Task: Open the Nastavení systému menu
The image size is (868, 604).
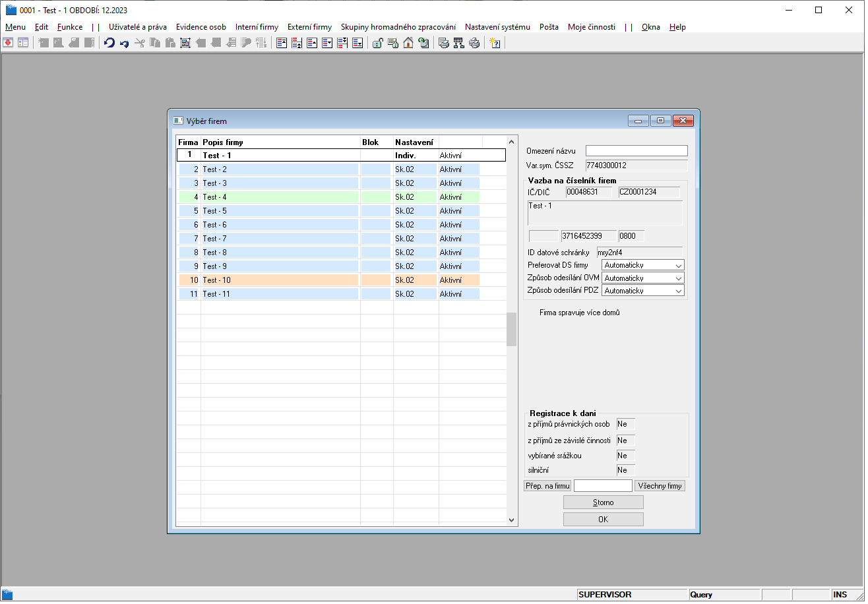Action: 497,27
